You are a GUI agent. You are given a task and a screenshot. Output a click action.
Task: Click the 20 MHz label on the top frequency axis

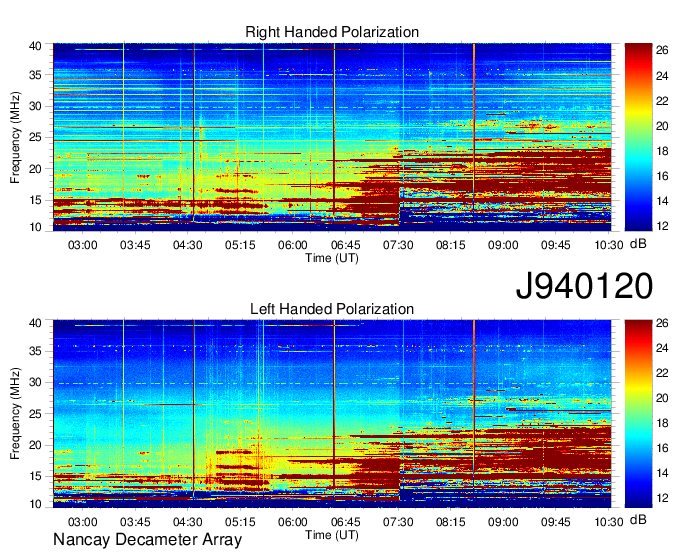point(35,169)
